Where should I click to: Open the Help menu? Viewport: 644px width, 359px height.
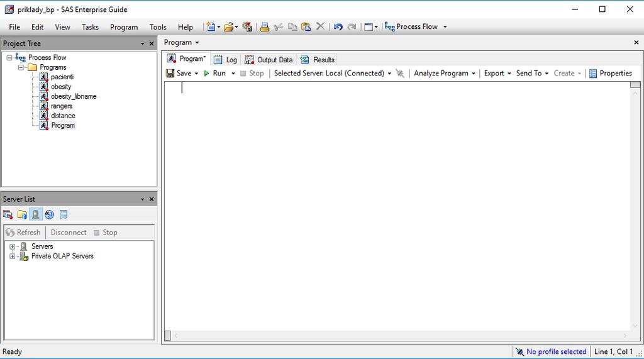(186, 27)
